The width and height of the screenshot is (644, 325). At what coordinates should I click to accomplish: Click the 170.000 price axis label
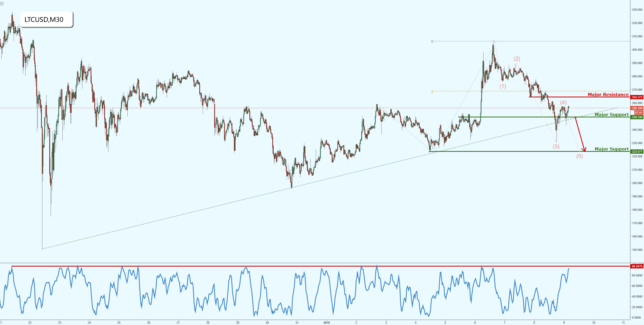pos(637,223)
